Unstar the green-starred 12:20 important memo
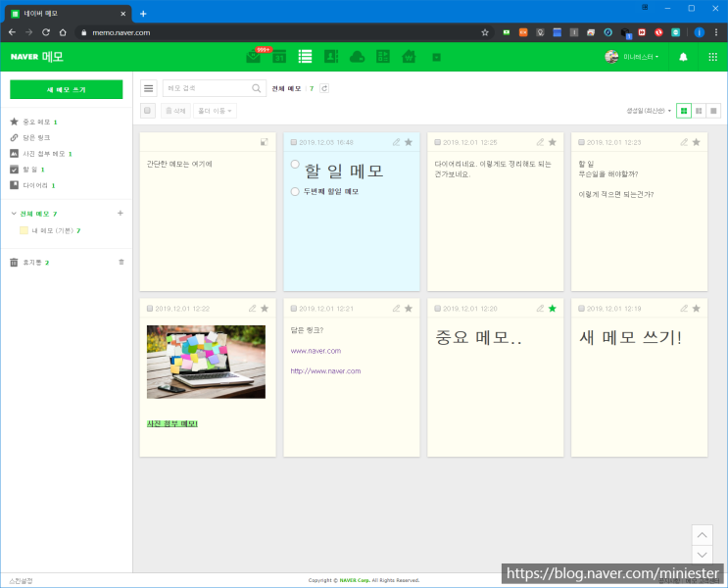This screenshot has width=728, height=588. [553, 309]
